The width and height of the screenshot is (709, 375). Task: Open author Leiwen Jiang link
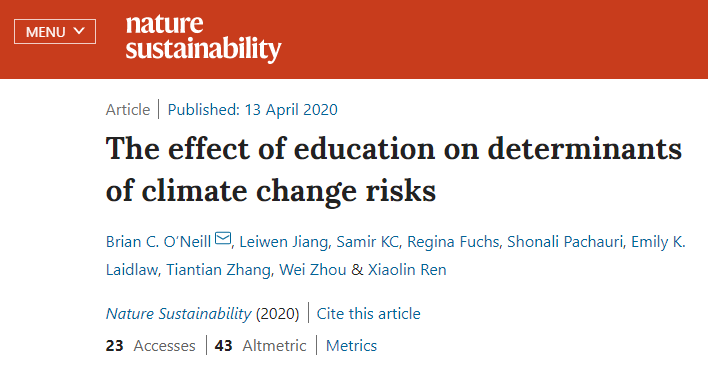[283, 242]
